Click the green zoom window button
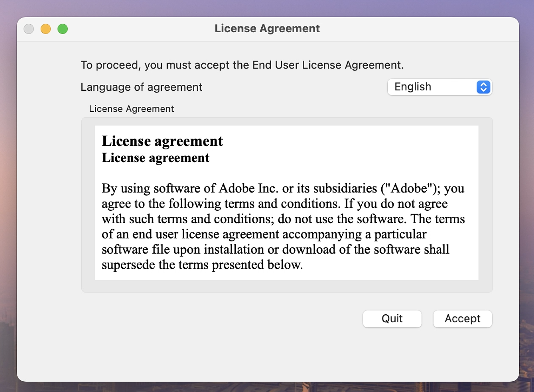Viewport: 534px width, 392px height. pos(63,29)
